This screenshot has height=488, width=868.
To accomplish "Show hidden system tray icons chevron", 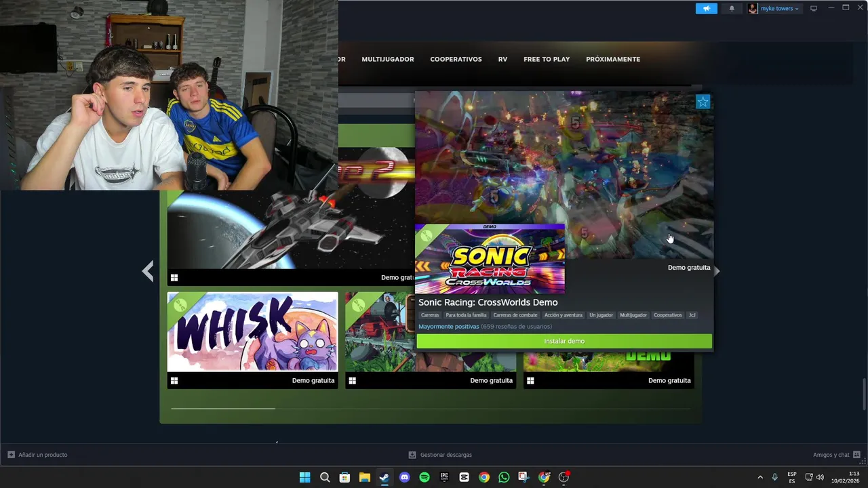I will [x=760, y=477].
